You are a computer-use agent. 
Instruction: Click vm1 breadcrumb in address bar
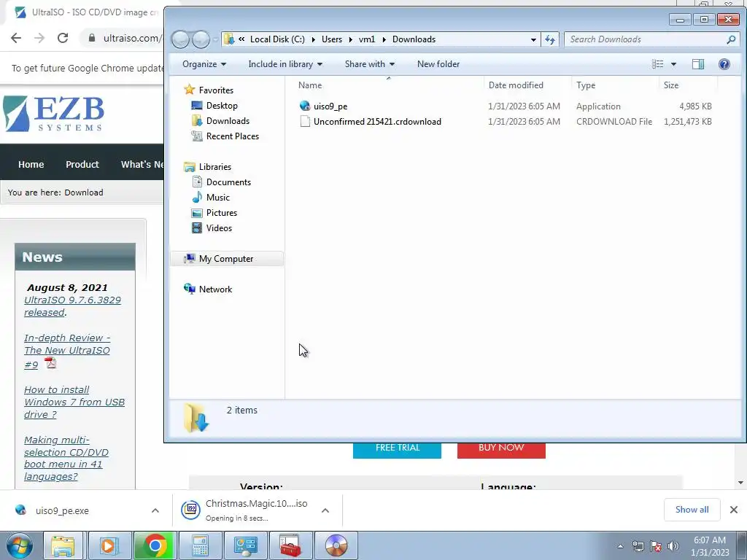point(367,39)
